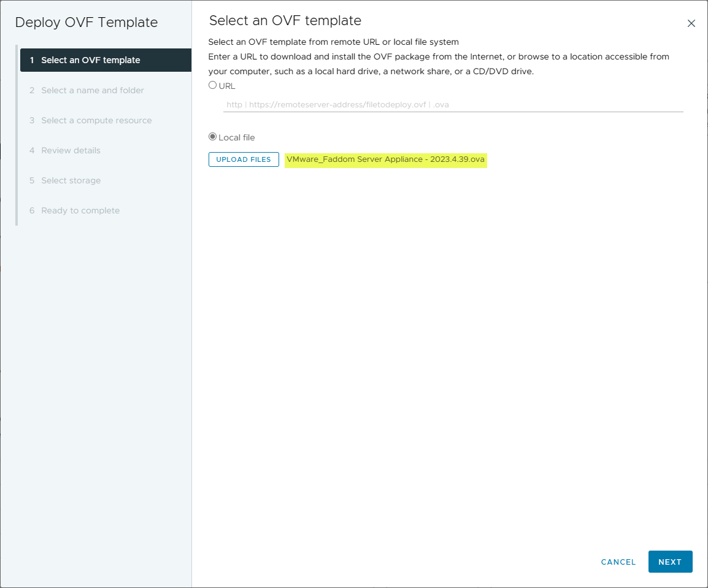Click the Select an OVF template page heading
The image size is (708, 588).
[x=285, y=20]
